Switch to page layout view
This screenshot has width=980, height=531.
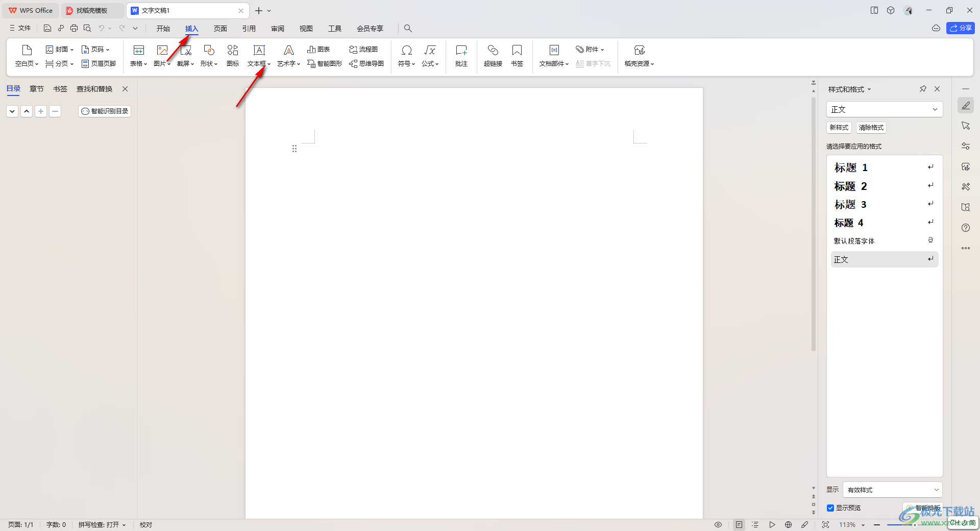(739, 525)
